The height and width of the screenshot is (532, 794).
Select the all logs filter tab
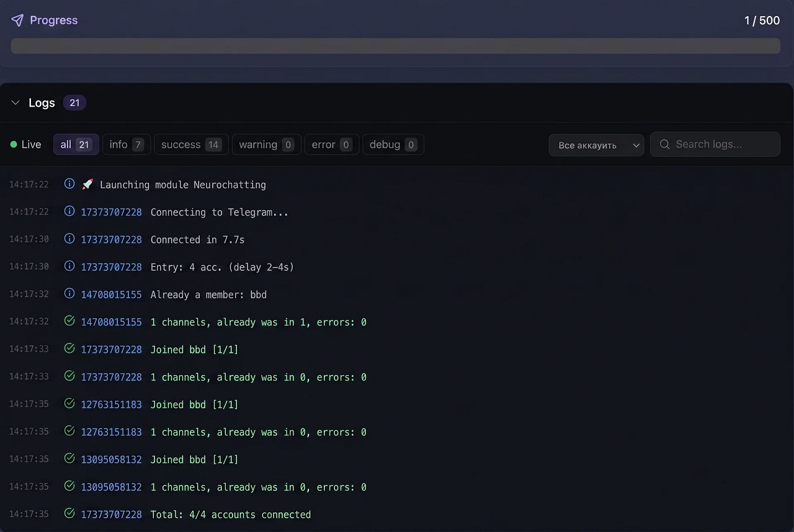76,144
